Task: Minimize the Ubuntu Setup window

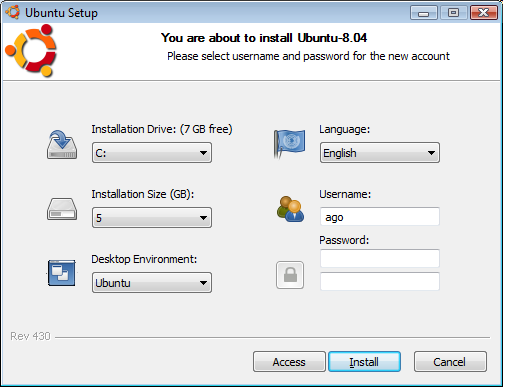Action: 424,13
